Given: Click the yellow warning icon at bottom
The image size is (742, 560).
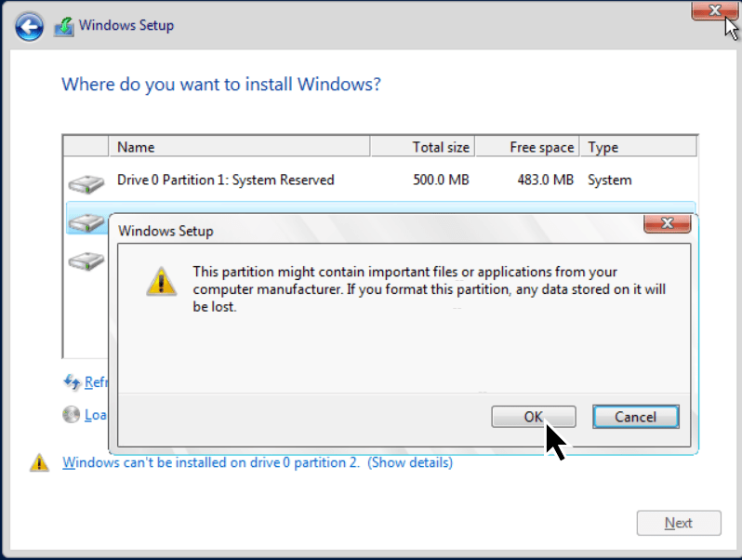Looking at the screenshot, I should point(39,462).
